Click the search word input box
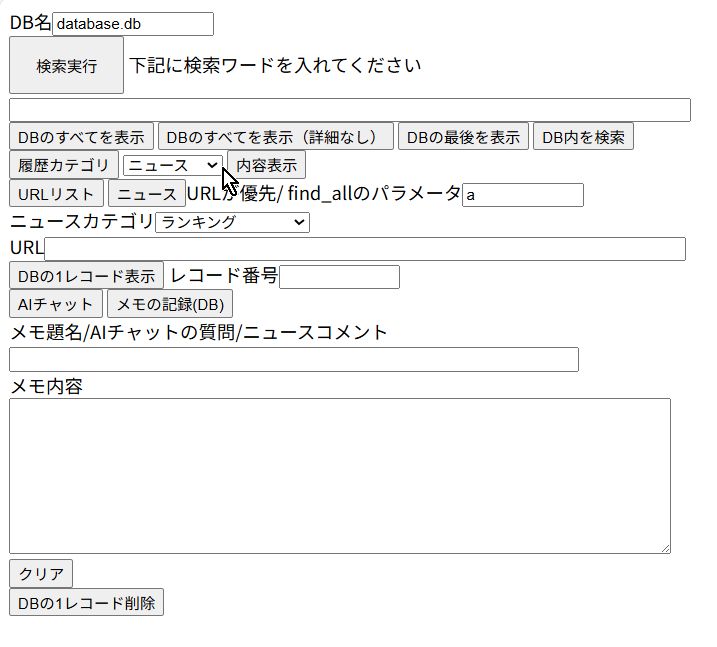This screenshot has width=717, height=647. coord(349,110)
